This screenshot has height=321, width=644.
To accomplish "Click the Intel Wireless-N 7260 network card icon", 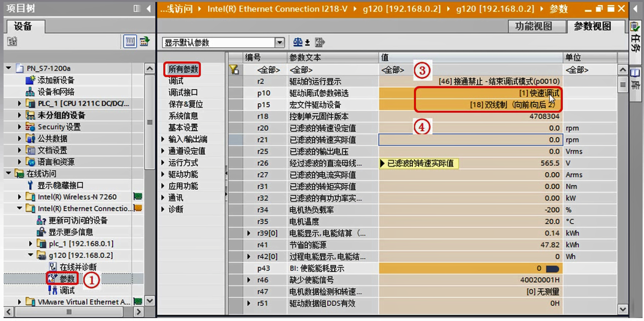I will coord(138,197).
